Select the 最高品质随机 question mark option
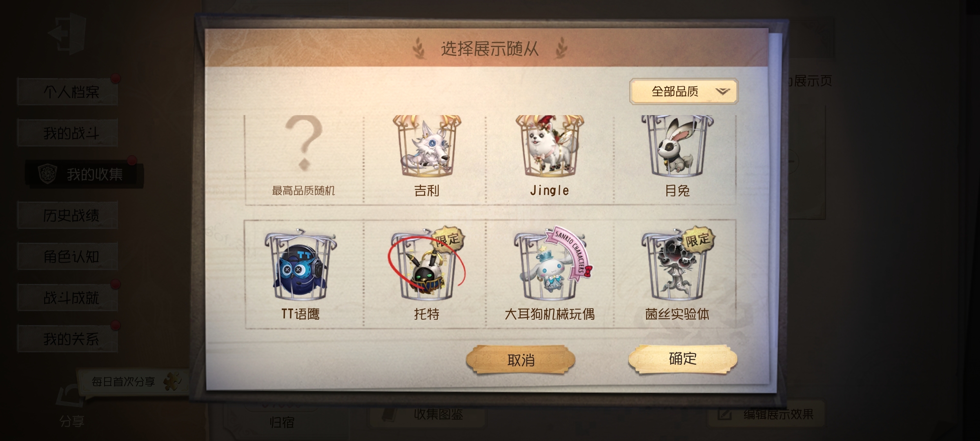Image resolution: width=980 pixels, height=441 pixels. 303,155
